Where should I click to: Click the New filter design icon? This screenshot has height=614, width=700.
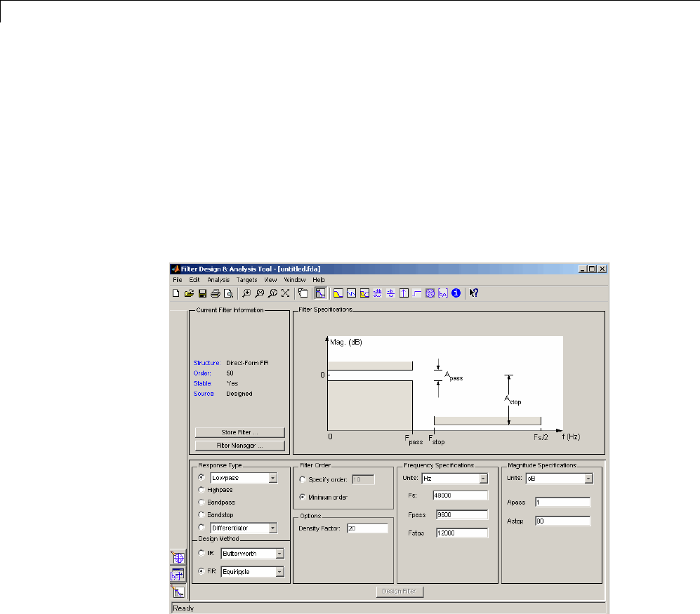pos(176,293)
